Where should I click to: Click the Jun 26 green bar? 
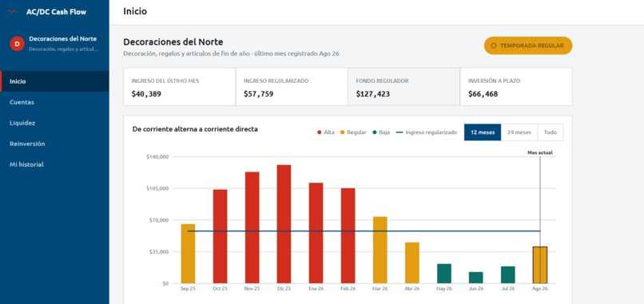[476, 278]
